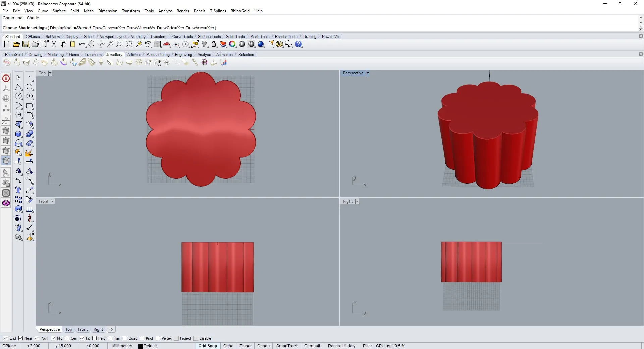The image size is (644, 349).
Task: Open the T-Splines menu
Action: point(218,11)
